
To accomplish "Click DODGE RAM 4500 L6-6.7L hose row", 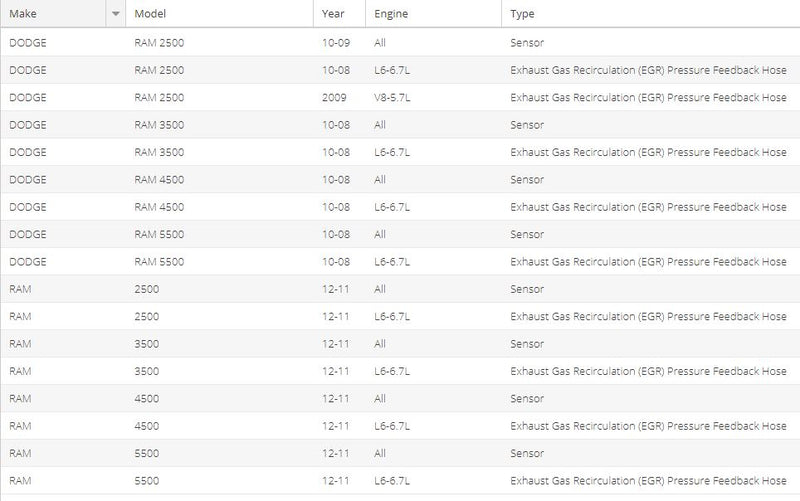I will pyautogui.click(x=400, y=207).
